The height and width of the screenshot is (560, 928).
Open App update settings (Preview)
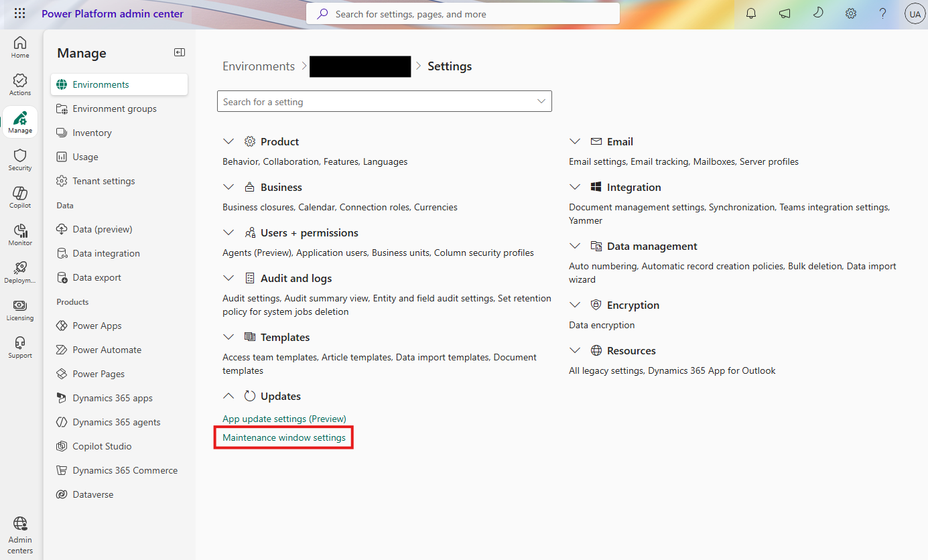click(x=284, y=419)
